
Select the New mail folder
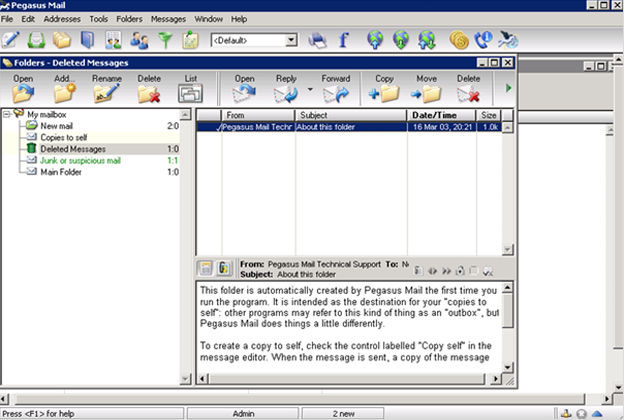pos(57,126)
